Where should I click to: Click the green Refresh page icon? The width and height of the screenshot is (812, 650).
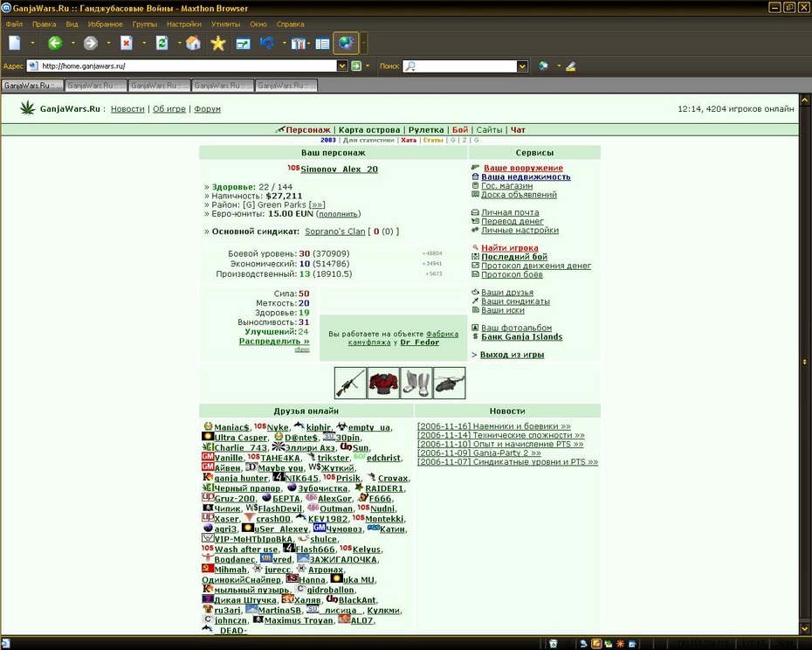pyautogui.click(x=162, y=43)
